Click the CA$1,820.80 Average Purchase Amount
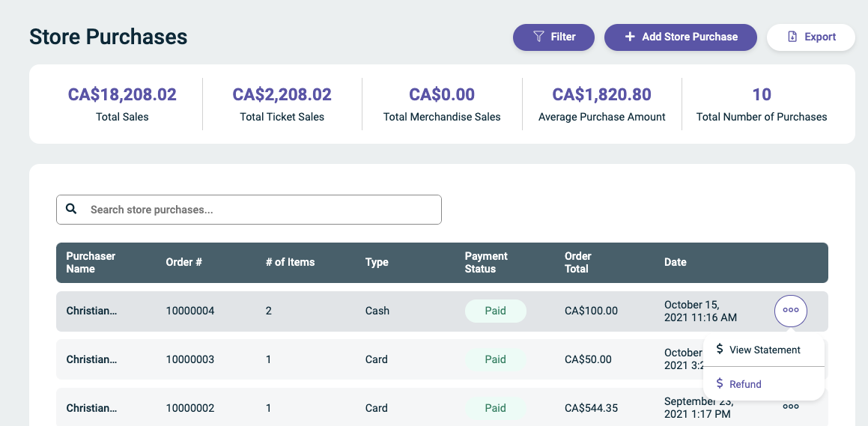This screenshot has width=868, height=426. 601,94
